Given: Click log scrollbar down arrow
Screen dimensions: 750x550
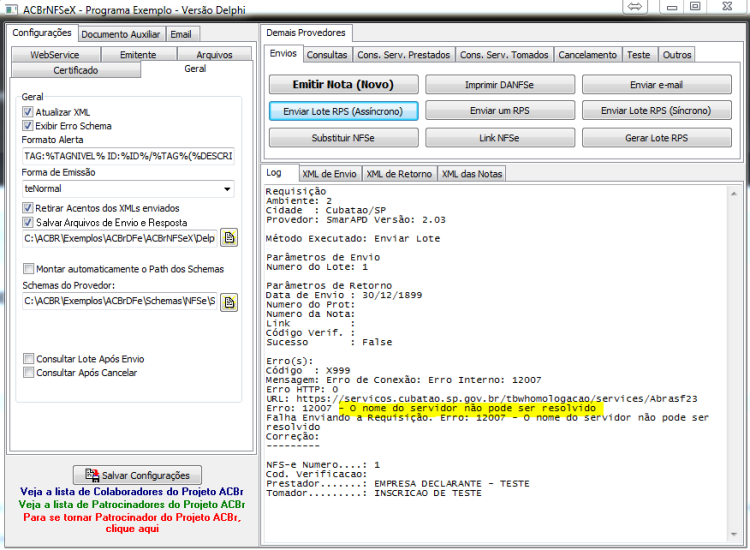Looking at the screenshot, I should 734,534.
